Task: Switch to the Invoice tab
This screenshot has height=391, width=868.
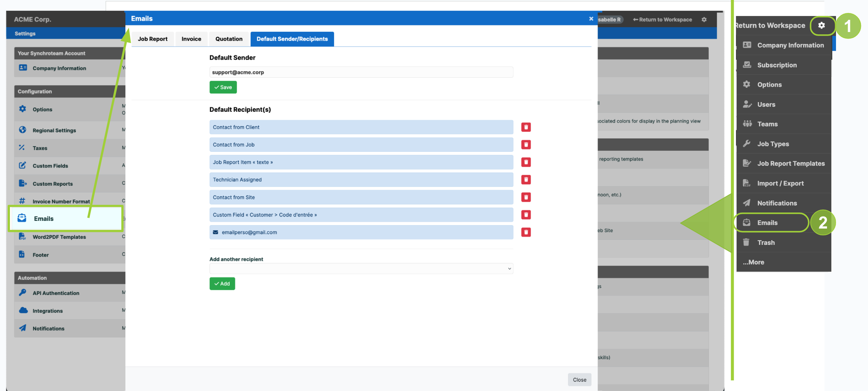Action: tap(191, 39)
